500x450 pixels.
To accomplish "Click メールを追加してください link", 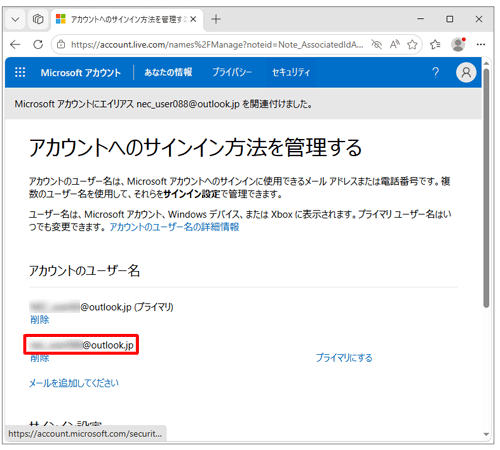I will [74, 383].
